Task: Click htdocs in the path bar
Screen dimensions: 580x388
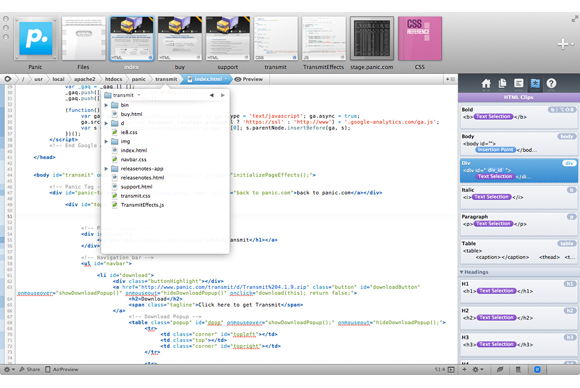Action: click(x=114, y=79)
